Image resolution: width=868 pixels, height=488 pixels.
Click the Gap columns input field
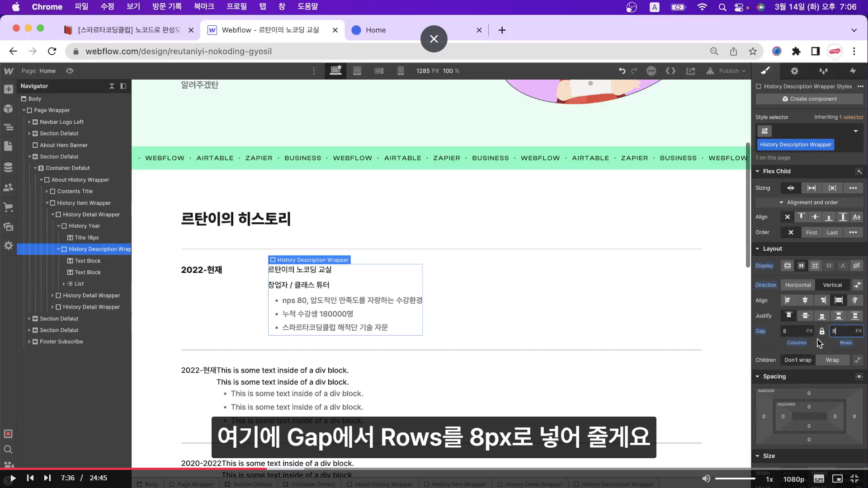coord(797,331)
